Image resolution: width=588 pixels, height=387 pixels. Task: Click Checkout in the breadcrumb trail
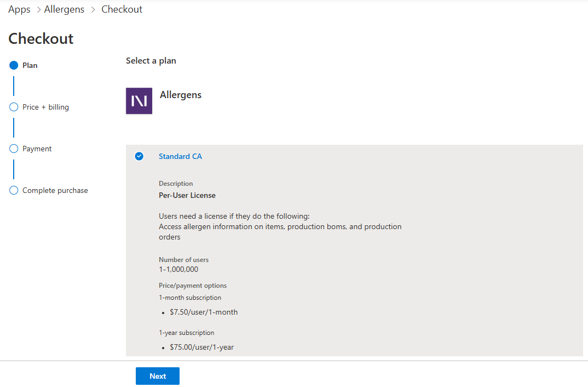pyautogui.click(x=122, y=9)
